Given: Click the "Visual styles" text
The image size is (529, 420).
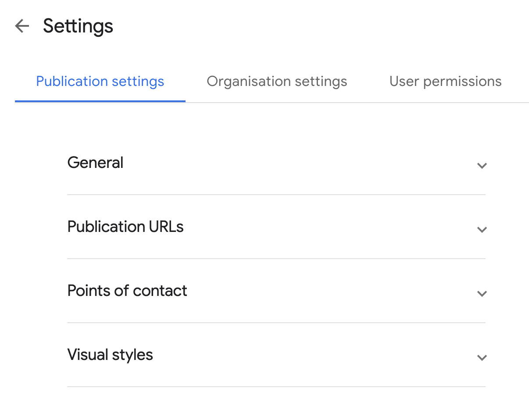Looking at the screenshot, I should point(110,355).
